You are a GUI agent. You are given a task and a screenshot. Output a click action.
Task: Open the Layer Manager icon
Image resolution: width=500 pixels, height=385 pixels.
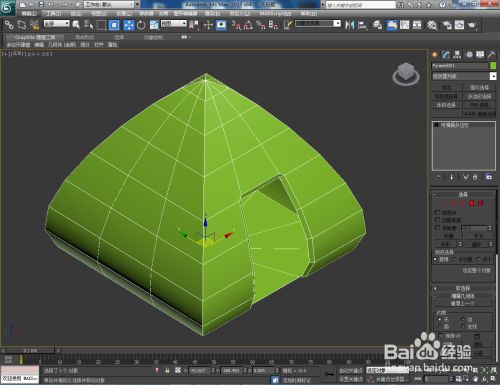coord(377,25)
